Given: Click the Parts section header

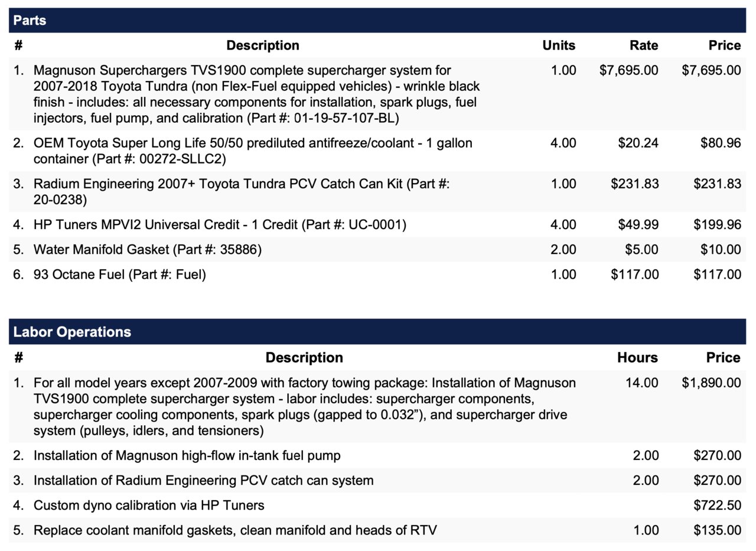Looking at the screenshot, I should click(x=377, y=20).
